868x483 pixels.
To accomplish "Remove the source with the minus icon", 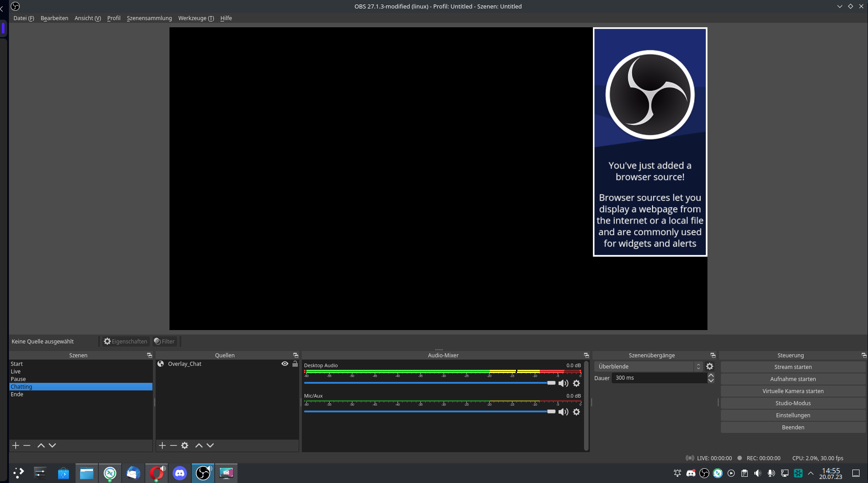I will coord(174,445).
